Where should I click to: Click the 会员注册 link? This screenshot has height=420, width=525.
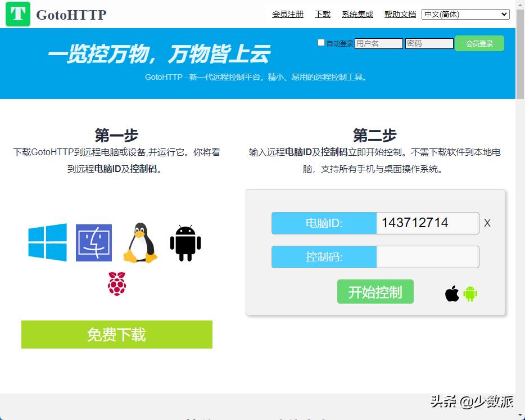pyautogui.click(x=288, y=14)
